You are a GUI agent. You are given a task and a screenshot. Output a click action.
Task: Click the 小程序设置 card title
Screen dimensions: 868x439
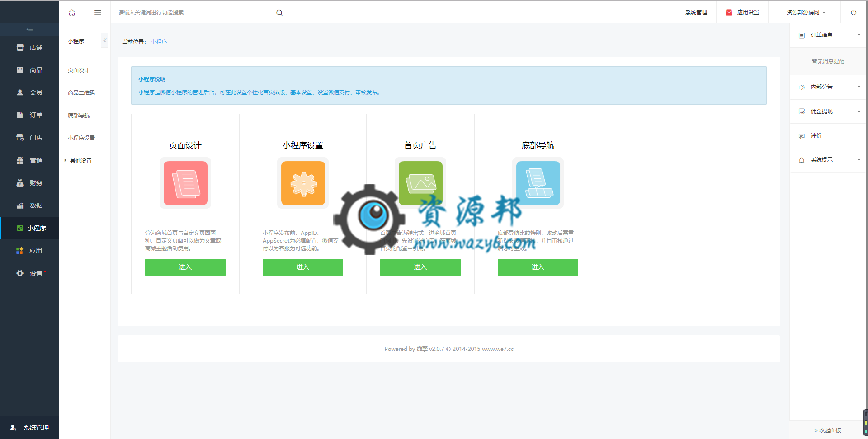(303, 145)
